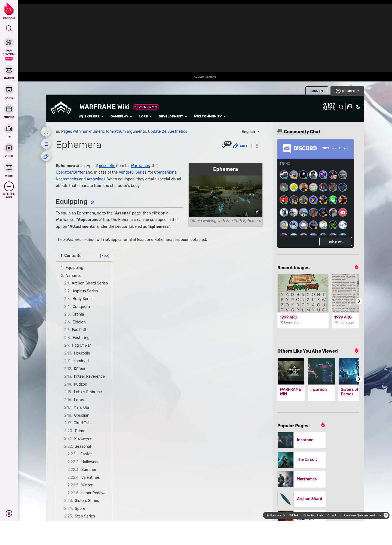
Task: Click the sidebar search magnifier icon
Action: (x=9, y=28)
